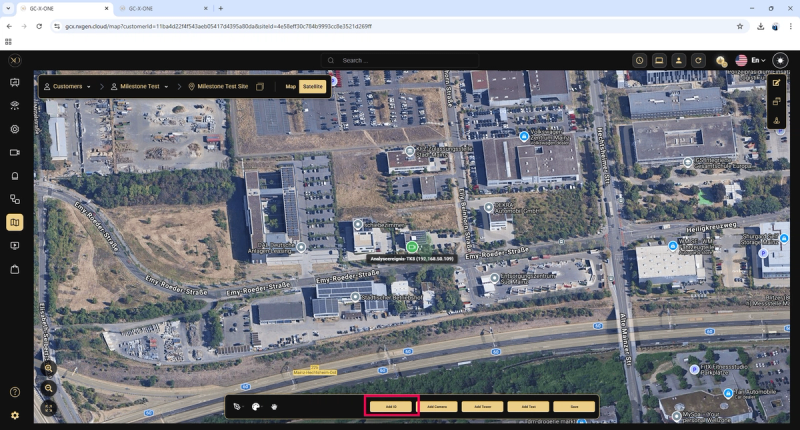Click the DEKRA Automobil GmbH map marker

[x=489, y=207]
